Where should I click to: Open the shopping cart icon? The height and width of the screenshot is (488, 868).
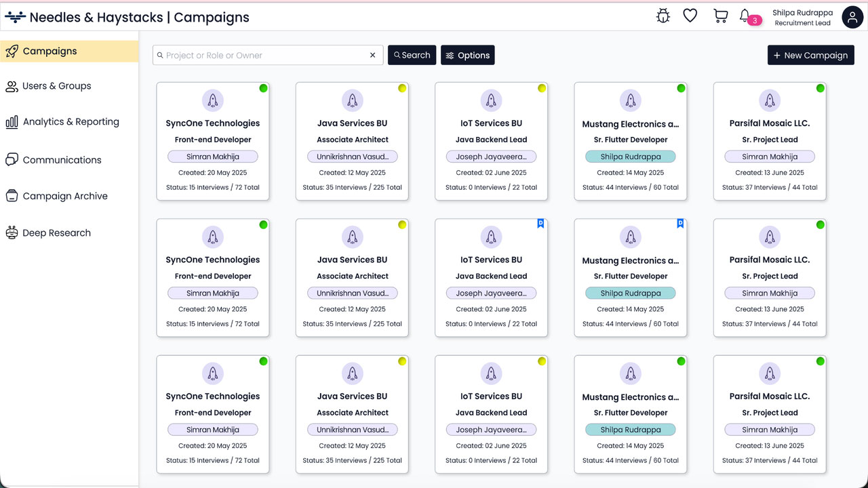click(x=720, y=16)
